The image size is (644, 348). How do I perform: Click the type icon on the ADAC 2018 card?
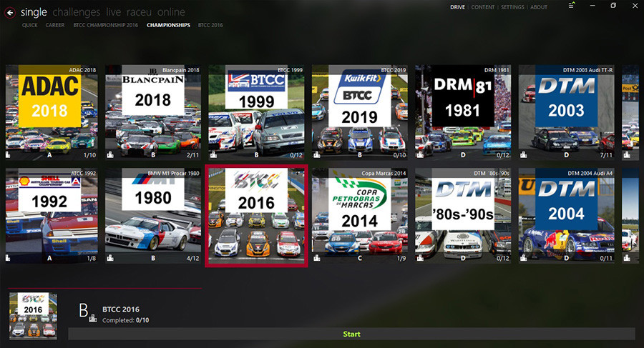click(8, 155)
